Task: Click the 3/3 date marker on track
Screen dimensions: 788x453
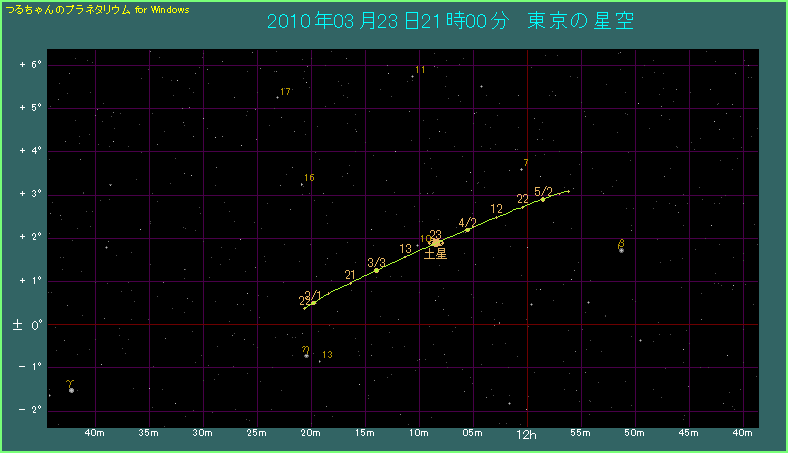Action: point(376,270)
